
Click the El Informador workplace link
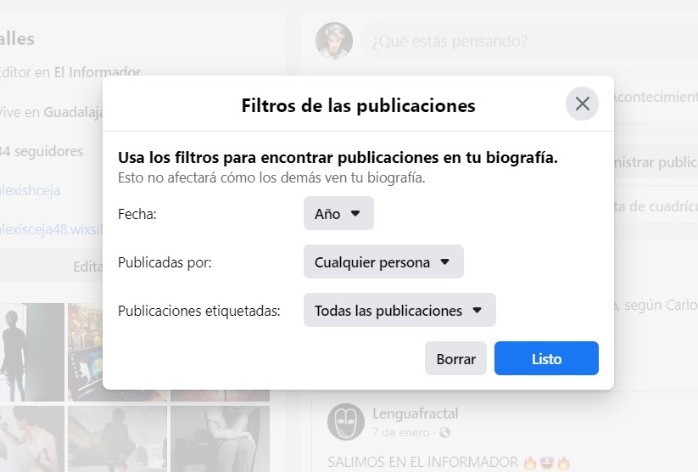tap(97, 72)
